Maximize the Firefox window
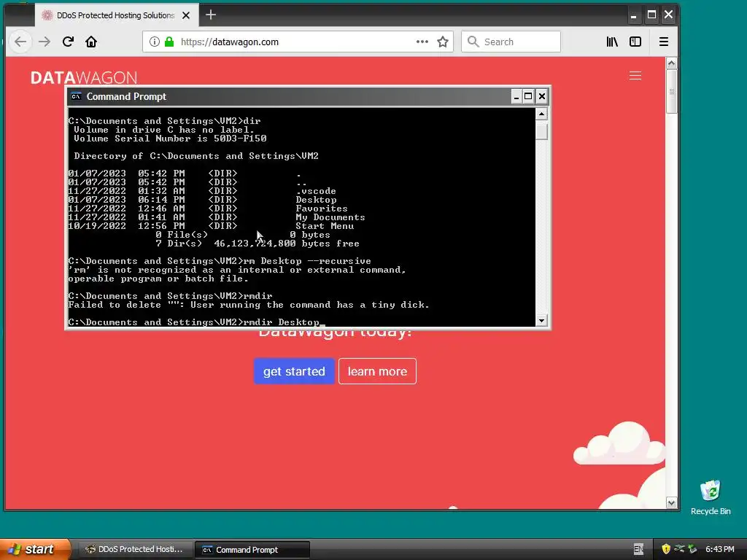Screen dimensions: 747x560 tap(651, 15)
